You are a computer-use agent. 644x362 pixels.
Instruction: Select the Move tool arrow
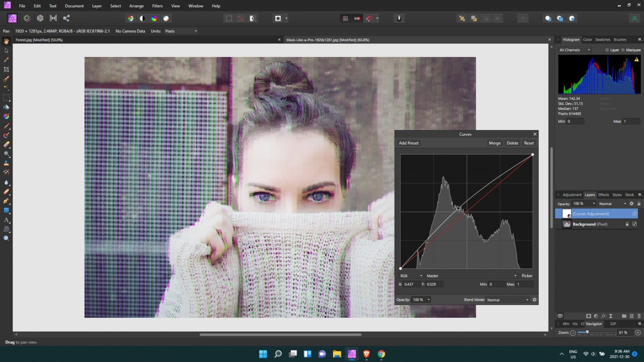point(6,51)
